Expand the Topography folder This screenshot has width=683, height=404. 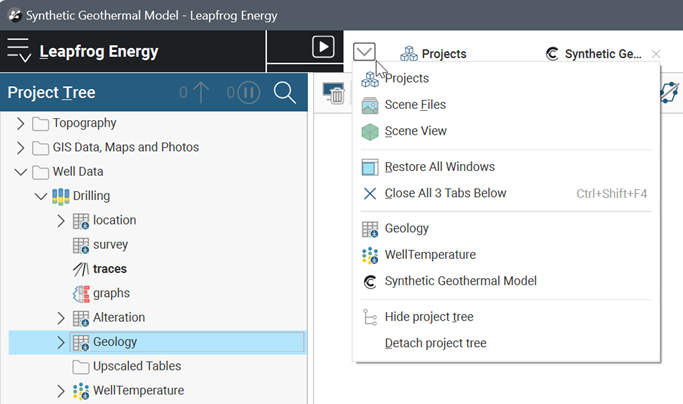pyautogui.click(x=21, y=123)
